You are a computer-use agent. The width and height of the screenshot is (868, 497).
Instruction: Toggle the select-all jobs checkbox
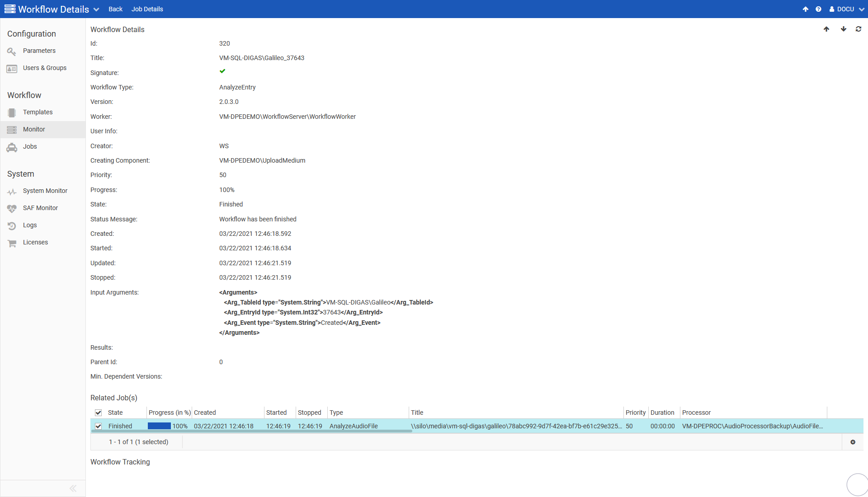point(98,413)
